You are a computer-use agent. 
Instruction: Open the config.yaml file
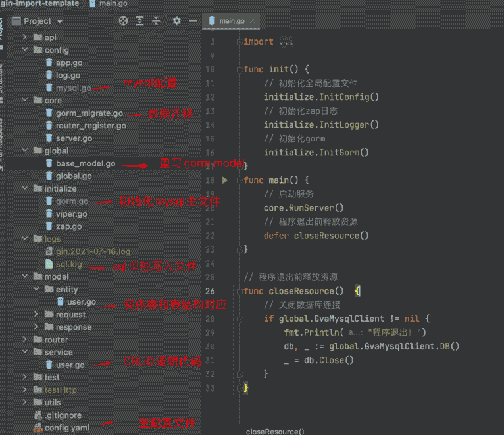point(66,428)
